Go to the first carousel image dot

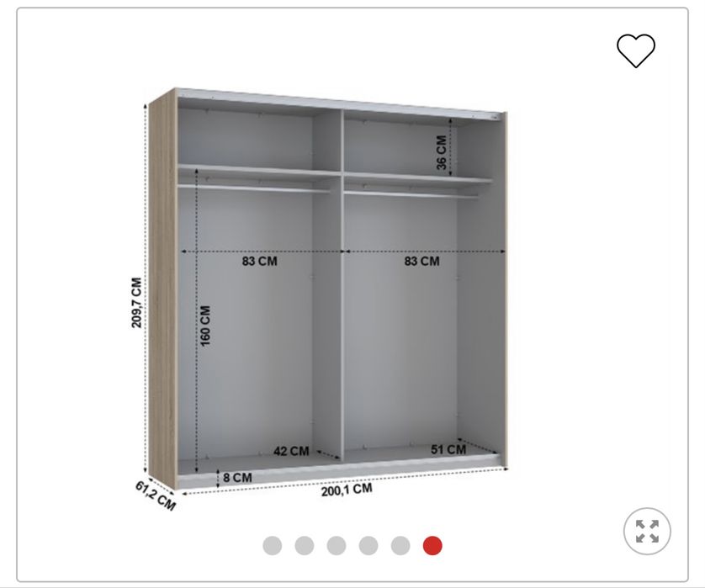(x=273, y=545)
